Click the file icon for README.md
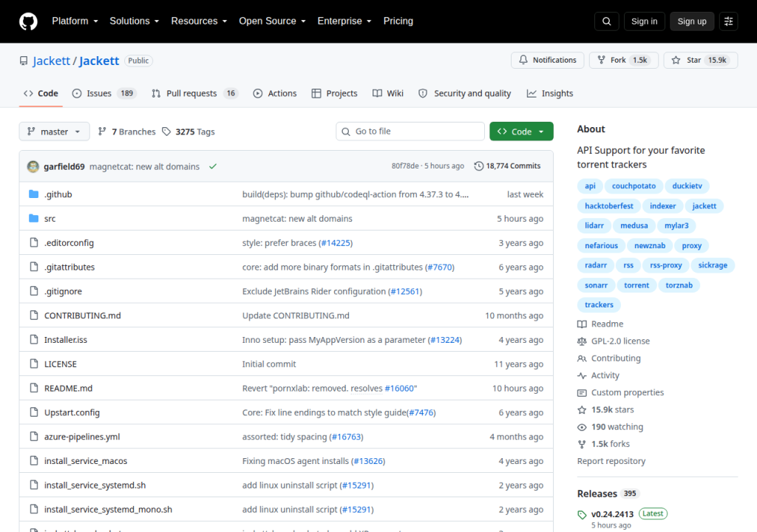 [x=34, y=388]
